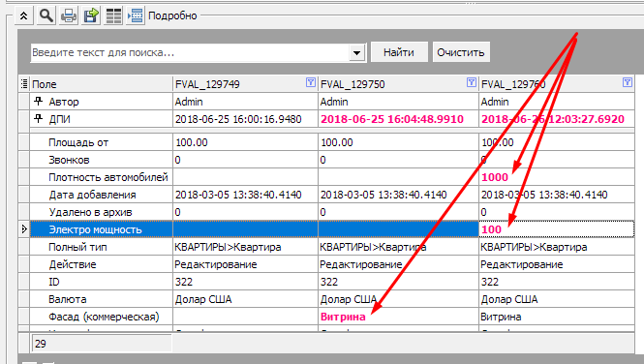644x364 pixels.
Task: Click into the search text input field
Action: coord(190,52)
